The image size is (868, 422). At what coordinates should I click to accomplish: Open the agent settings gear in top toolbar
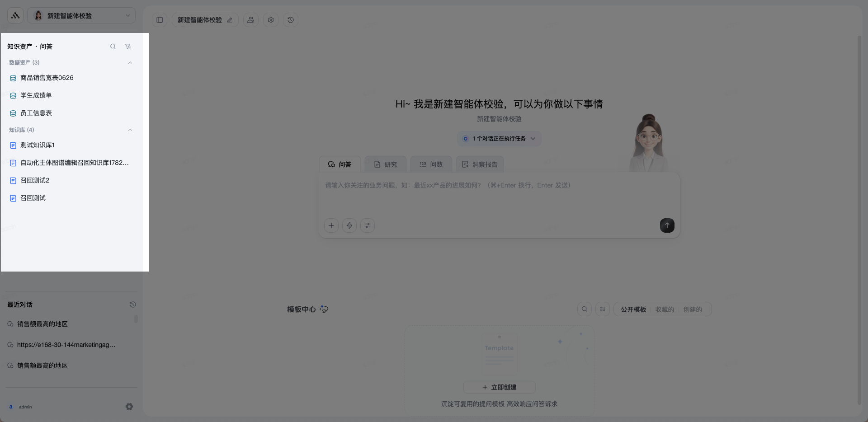coord(271,20)
